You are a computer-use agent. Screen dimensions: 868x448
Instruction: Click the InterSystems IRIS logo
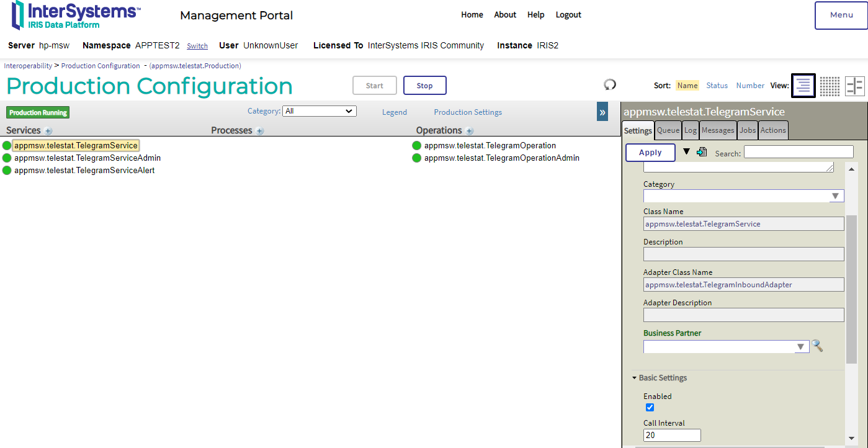pos(76,16)
